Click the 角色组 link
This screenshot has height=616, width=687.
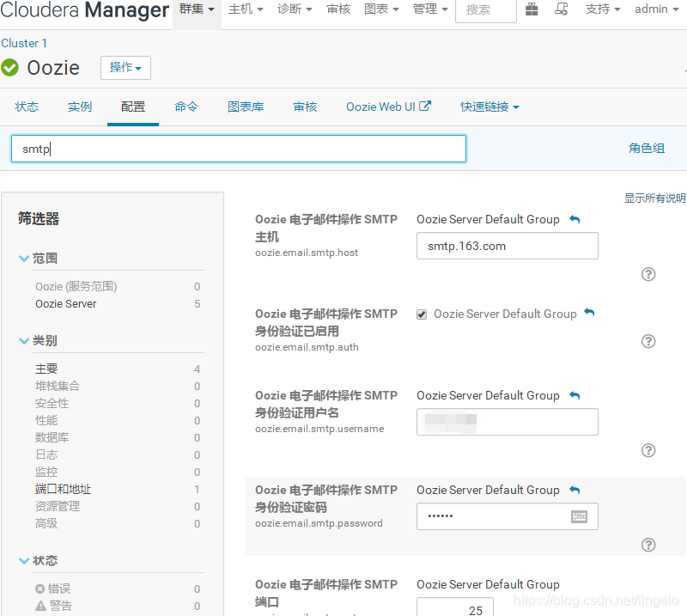click(647, 148)
